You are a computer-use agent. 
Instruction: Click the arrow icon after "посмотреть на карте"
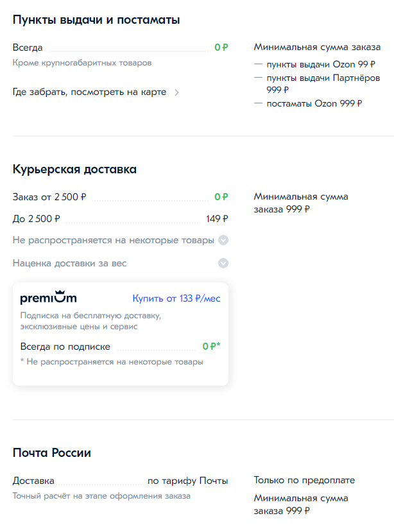point(177,92)
